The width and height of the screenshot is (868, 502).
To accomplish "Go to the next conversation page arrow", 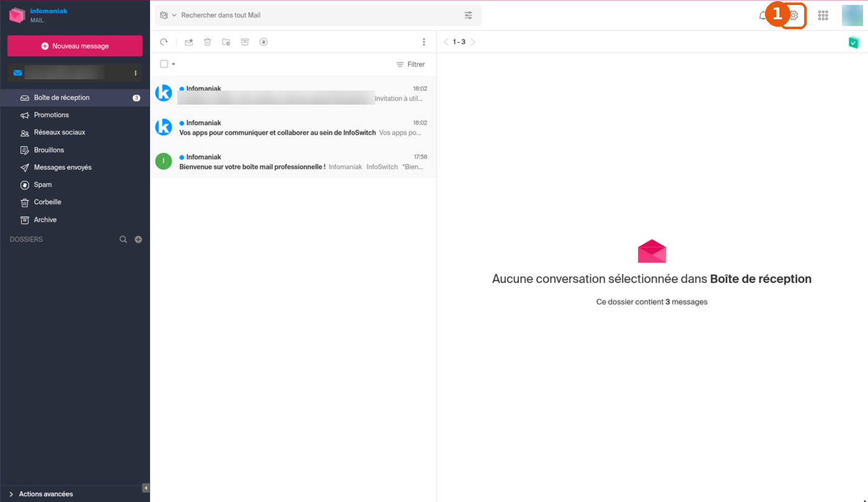I will pos(473,42).
